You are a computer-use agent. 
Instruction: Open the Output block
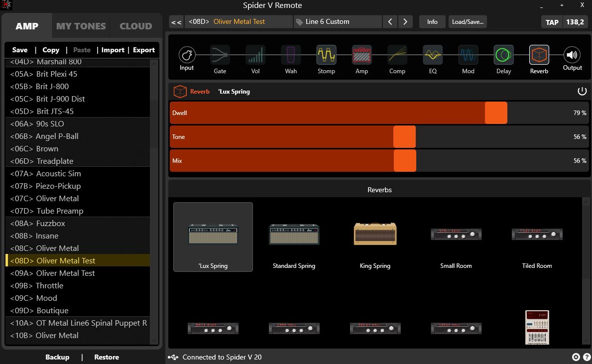pyautogui.click(x=573, y=59)
